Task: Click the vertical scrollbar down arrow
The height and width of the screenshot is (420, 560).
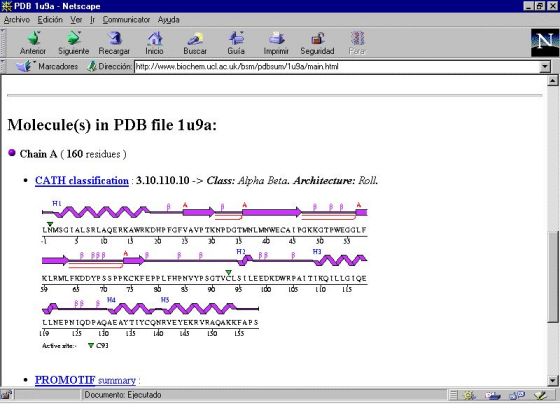Action: click(552, 380)
